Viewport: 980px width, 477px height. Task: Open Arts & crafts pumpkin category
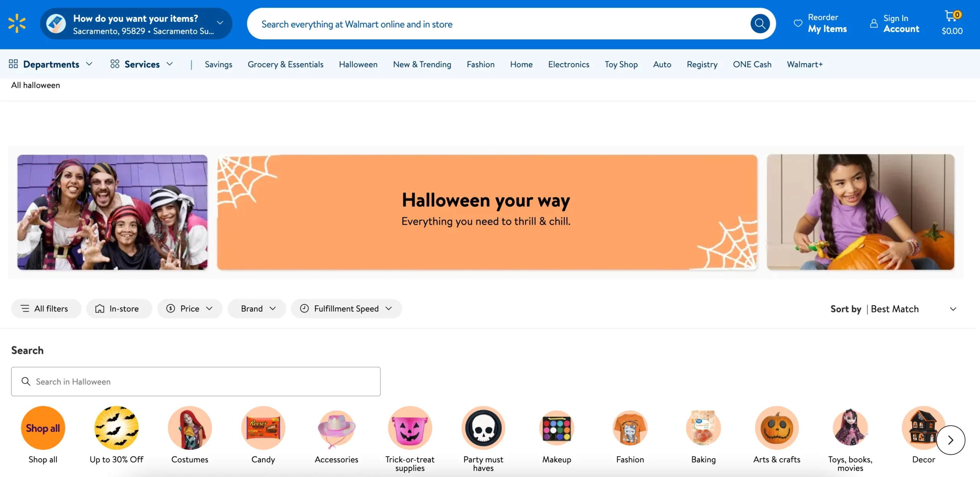click(777, 428)
